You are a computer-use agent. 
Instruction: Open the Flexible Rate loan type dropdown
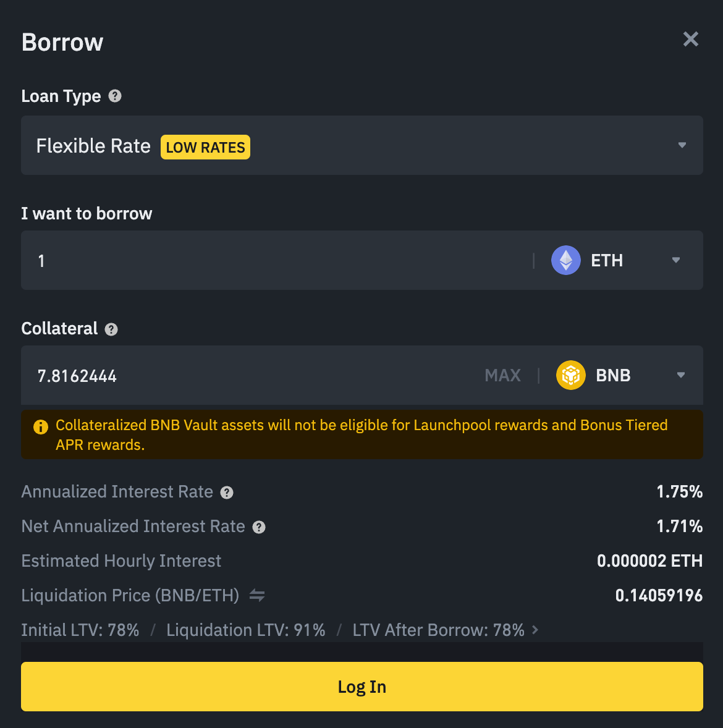[682, 145]
